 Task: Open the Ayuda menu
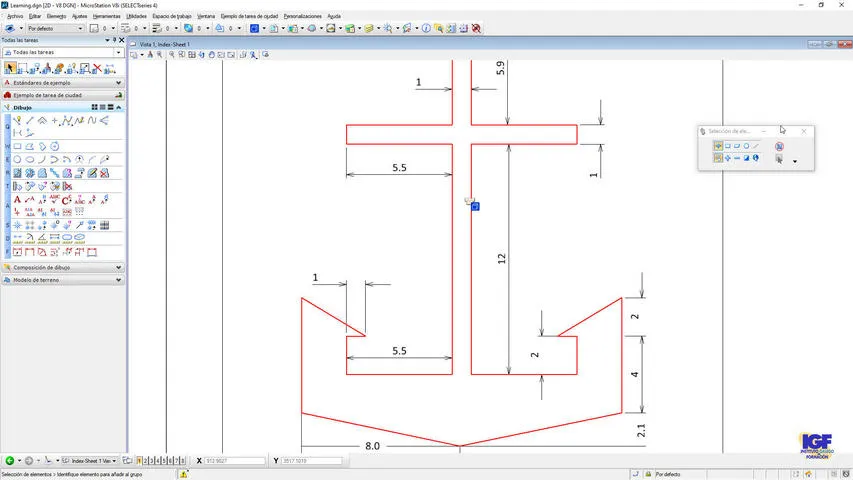tap(334, 16)
